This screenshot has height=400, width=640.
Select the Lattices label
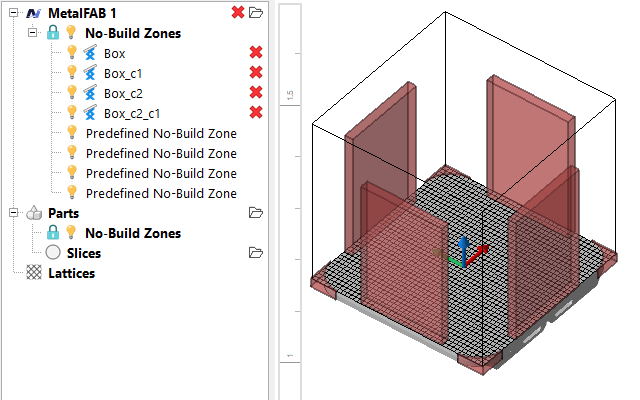[x=71, y=273]
